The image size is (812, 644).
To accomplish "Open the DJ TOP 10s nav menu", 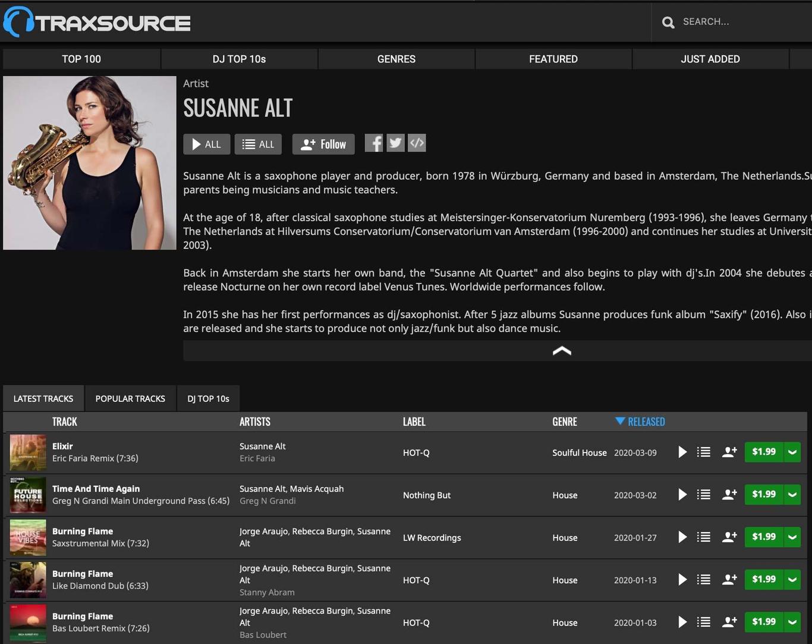I will coord(239,59).
